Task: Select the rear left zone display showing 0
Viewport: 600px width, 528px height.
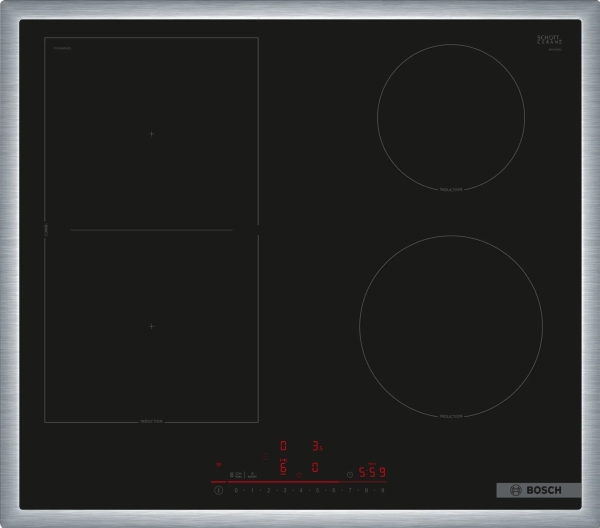Action: 283,445
